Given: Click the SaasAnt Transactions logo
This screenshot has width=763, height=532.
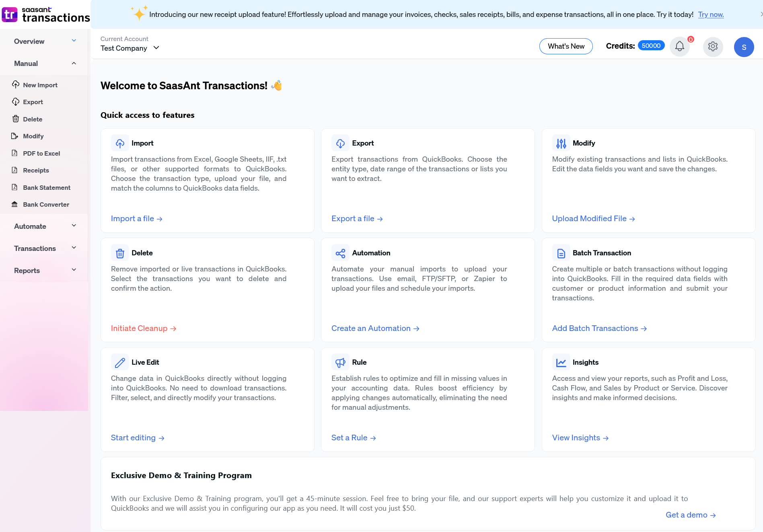Looking at the screenshot, I should click(45, 14).
